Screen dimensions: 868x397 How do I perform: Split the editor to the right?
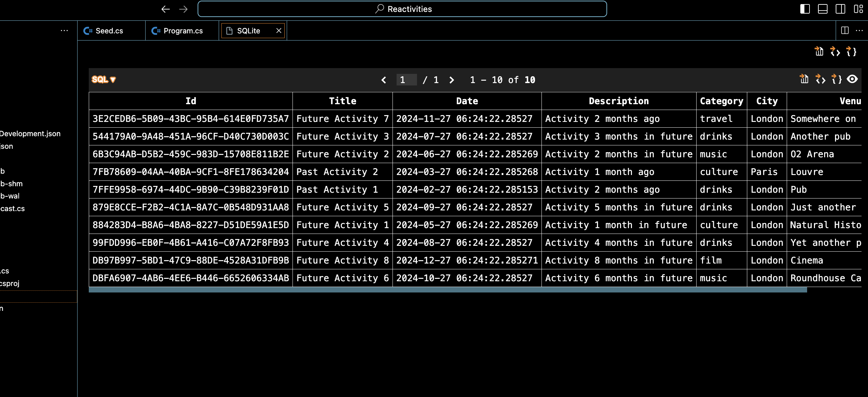(x=845, y=31)
